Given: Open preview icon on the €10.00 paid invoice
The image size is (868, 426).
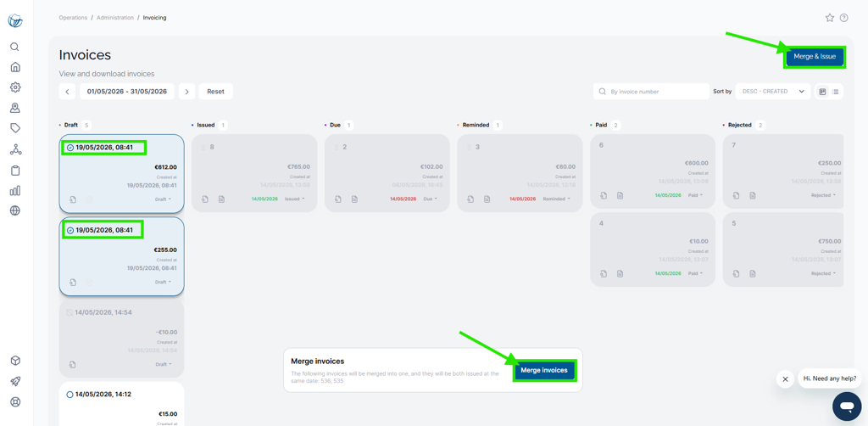Looking at the screenshot, I should 604,273.
